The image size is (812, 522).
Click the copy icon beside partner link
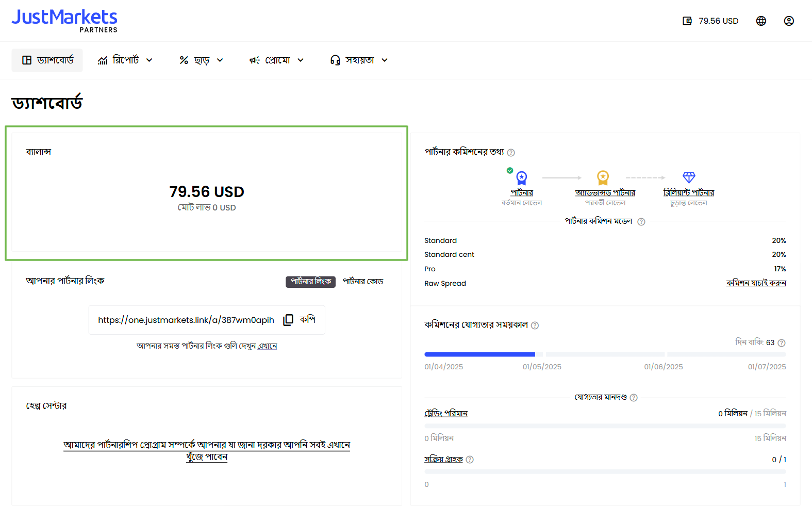(288, 320)
